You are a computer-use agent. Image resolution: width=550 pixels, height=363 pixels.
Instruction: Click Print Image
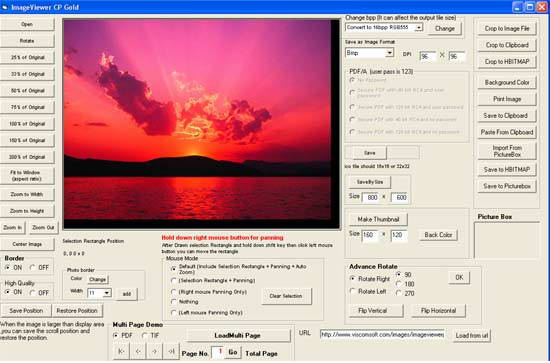(507, 99)
